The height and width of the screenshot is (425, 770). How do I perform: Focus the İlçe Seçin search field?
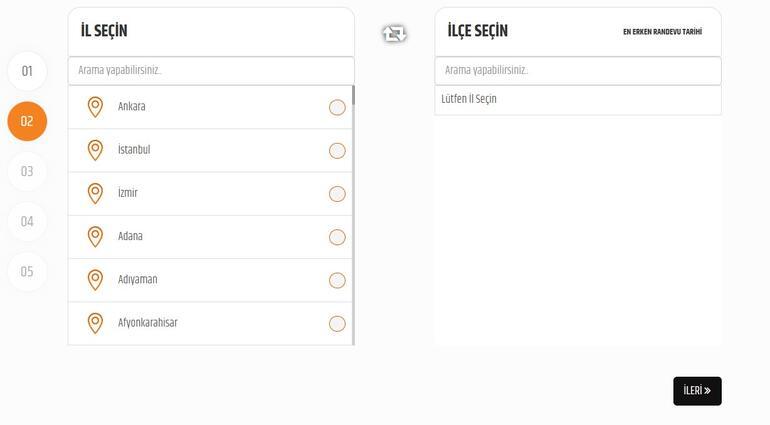tap(578, 71)
